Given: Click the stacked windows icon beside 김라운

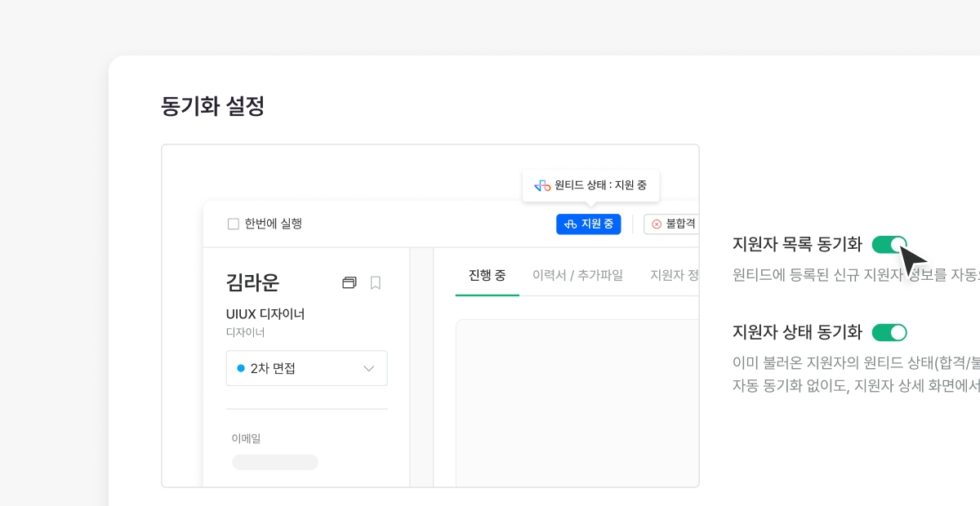Looking at the screenshot, I should (350, 282).
